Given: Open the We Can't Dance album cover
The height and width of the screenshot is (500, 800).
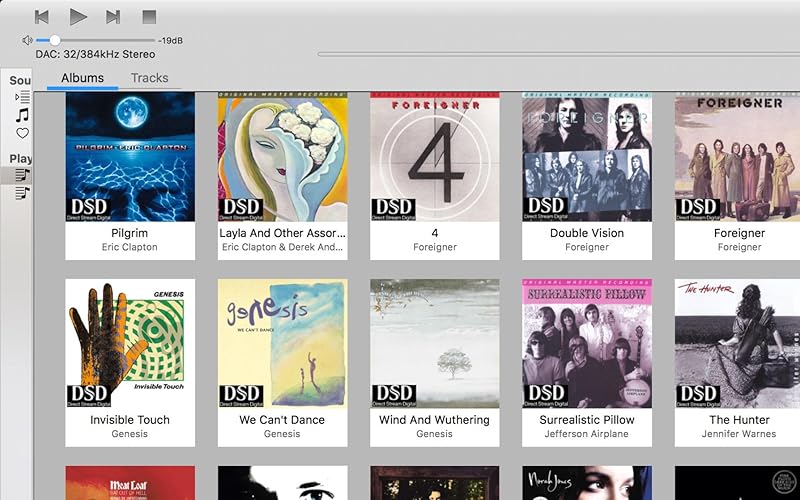Looking at the screenshot, I should [283, 343].
